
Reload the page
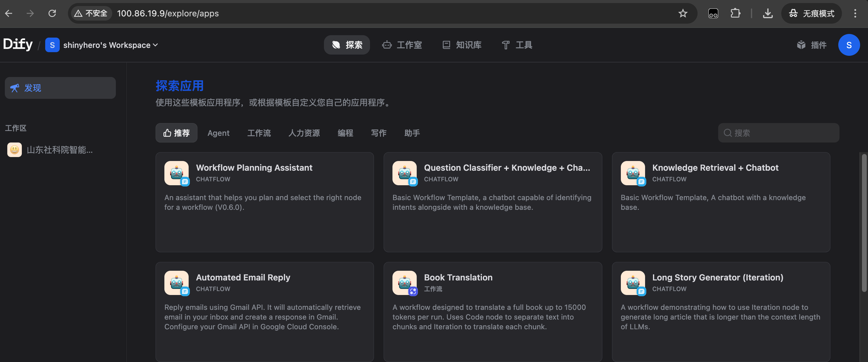point(52,13)
